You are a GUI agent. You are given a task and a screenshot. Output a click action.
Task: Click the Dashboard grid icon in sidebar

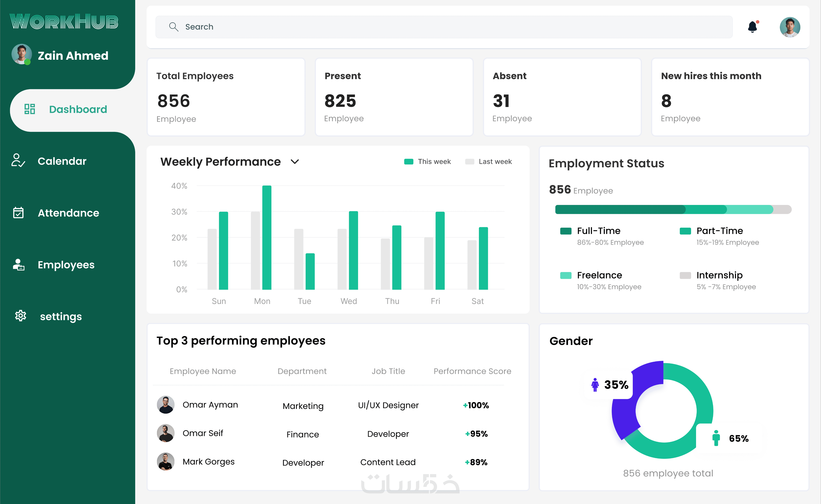point(30,109)
